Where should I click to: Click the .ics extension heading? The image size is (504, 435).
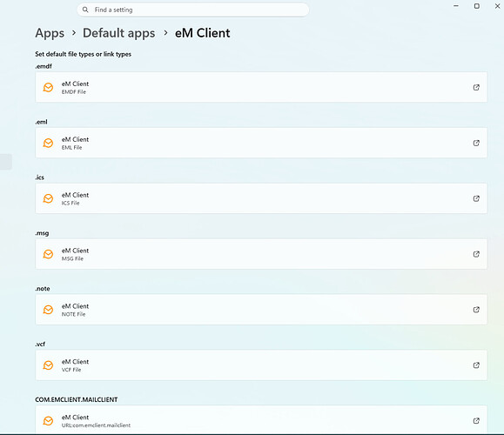[x=39, y=177]
